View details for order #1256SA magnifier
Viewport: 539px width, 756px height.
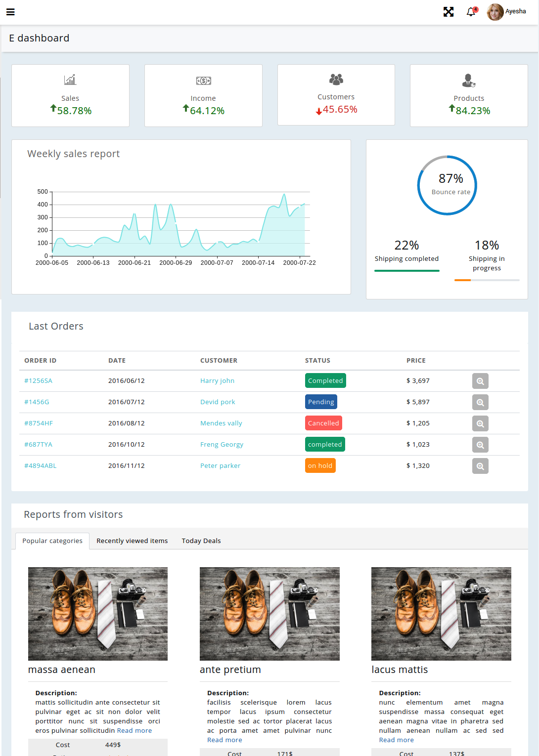pyautogui.click(x=480, y=381)
